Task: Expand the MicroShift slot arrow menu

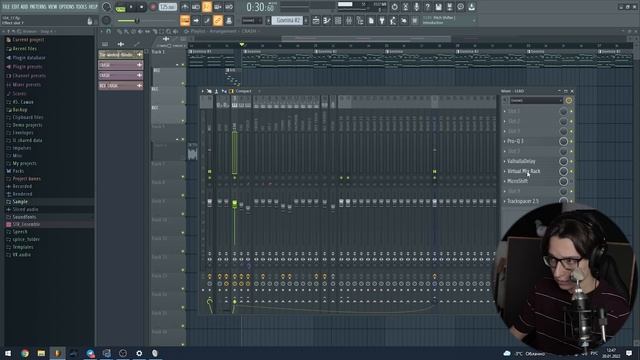Action: tap(505, 181)
